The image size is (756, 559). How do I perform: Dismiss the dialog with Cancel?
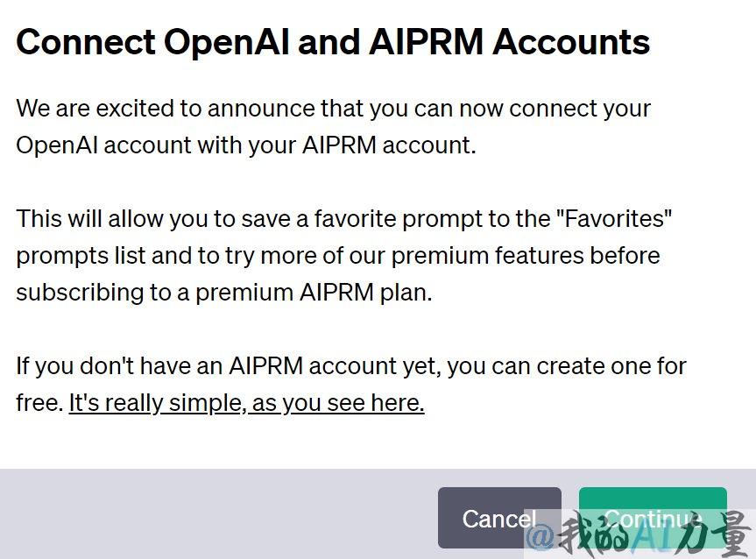(x=499, y=518)
